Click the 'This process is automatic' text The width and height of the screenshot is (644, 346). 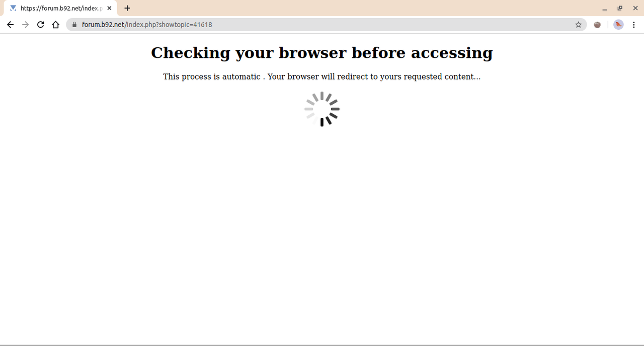coord(212,77)
